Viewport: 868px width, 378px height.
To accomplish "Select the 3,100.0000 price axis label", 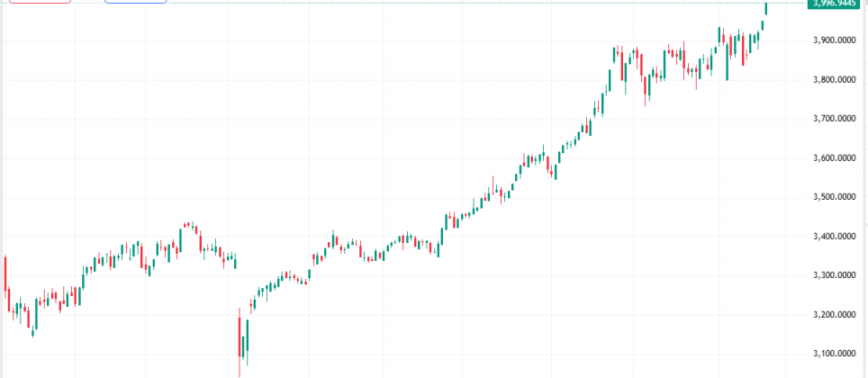I will click(x=832, y=354).
